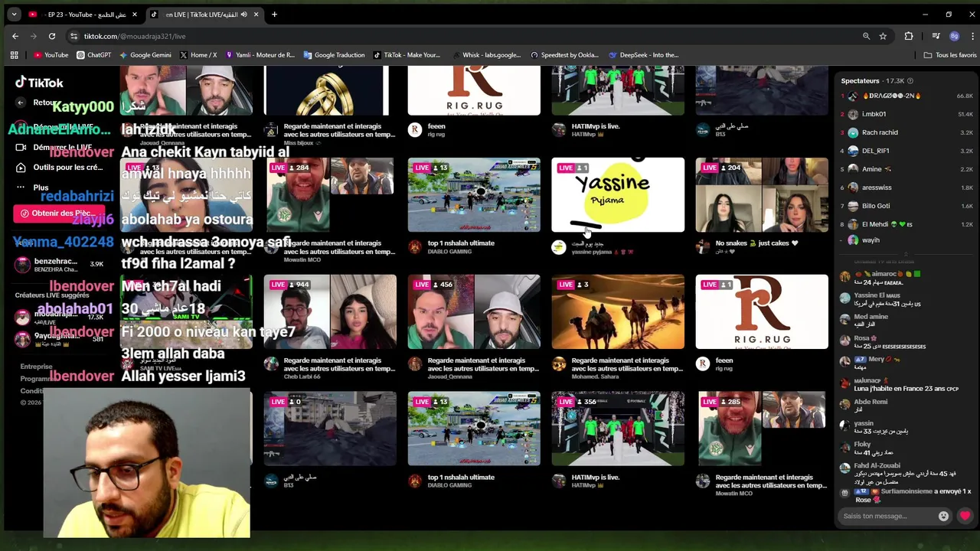Send a like with the heart icon
Viewport: 980px width, 551px height.
965,516
